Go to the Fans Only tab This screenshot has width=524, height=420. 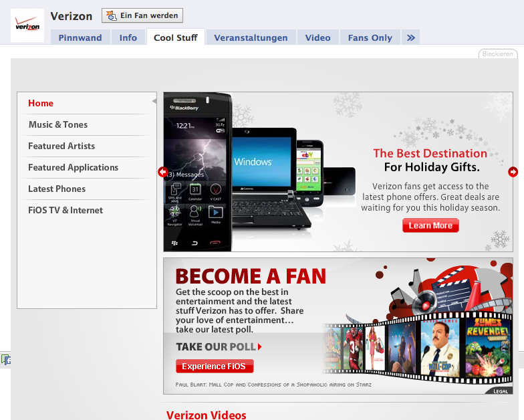pyautogui.click(x=370, y=37)
